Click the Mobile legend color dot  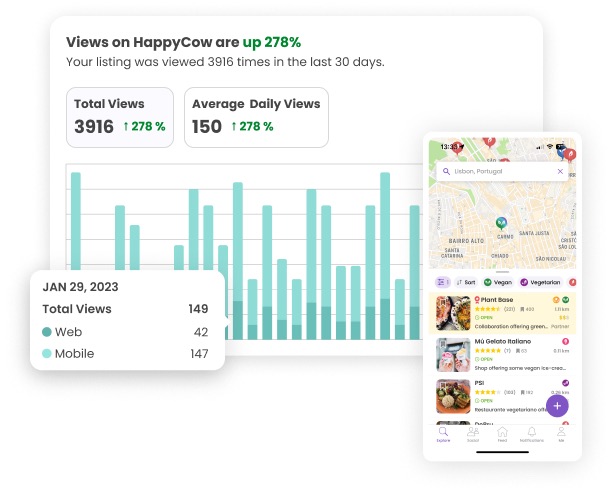[x=47, y=354]
